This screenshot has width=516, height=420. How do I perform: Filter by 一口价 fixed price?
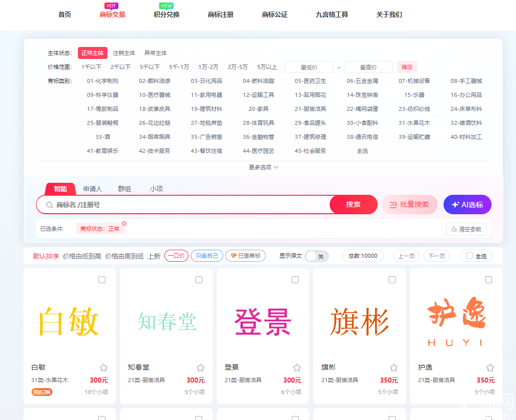(176, 256)
